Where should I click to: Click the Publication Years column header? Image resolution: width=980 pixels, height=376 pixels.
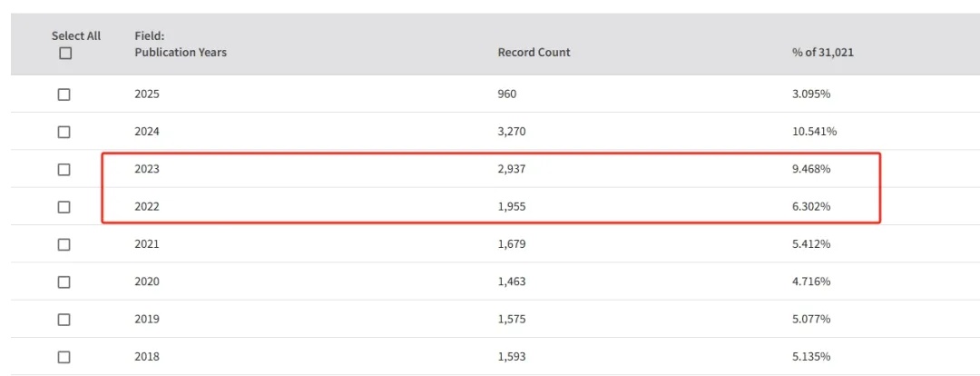181,53
